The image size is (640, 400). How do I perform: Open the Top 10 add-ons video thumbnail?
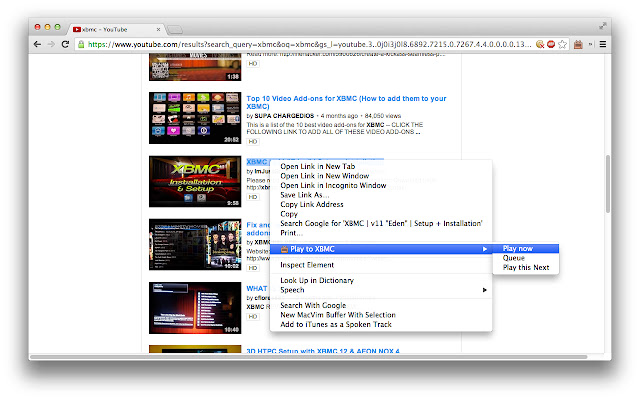pyautogui.click(x=195, y=118)
